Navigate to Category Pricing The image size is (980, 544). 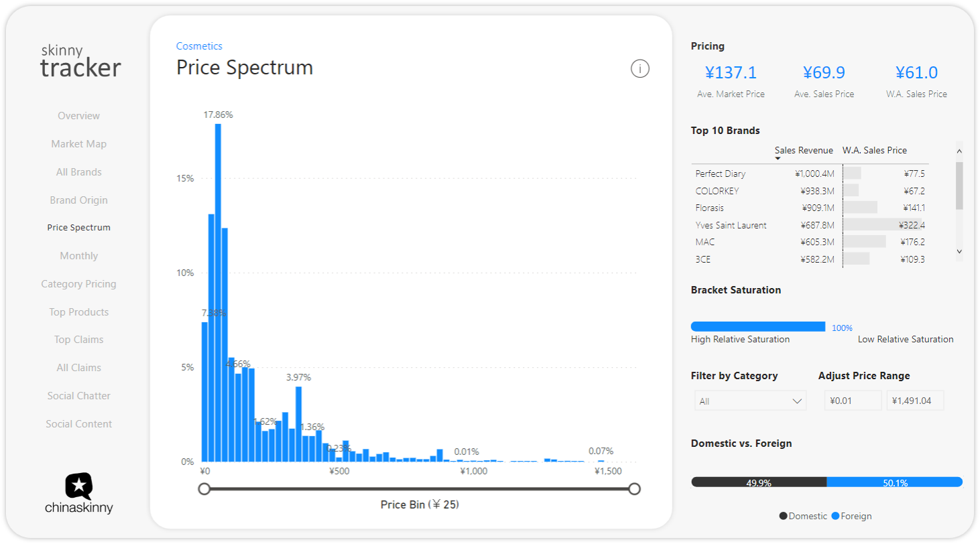coord(78,284)
